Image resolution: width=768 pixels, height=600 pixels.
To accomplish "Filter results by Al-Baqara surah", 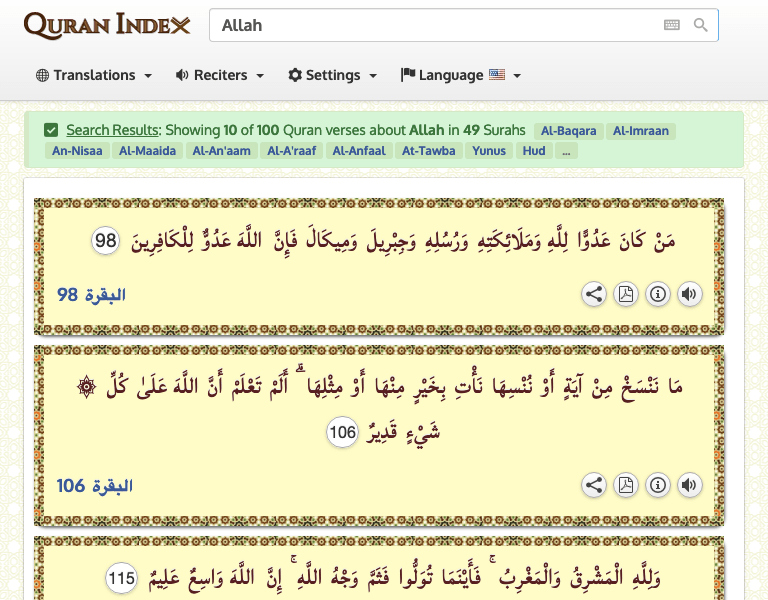I will [568, 131].
